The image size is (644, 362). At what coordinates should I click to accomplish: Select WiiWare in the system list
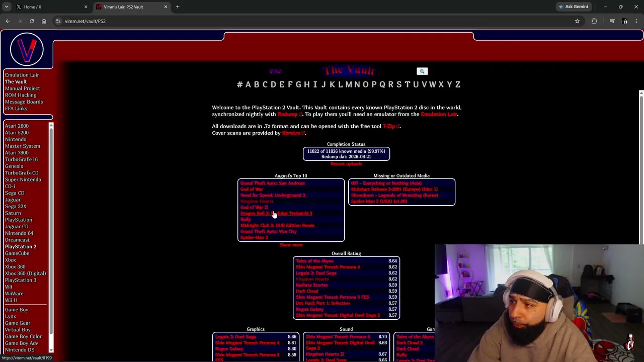tap(14, 294)
